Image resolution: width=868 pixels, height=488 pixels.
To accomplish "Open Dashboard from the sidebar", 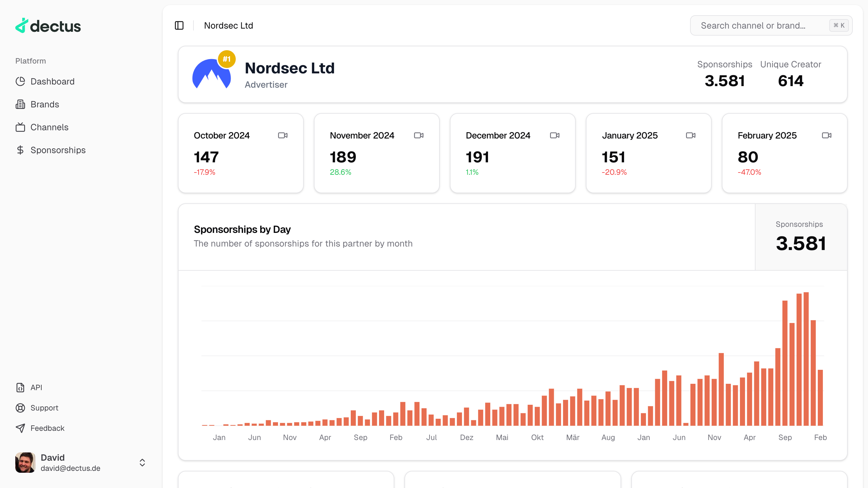I will click(52, 81).
